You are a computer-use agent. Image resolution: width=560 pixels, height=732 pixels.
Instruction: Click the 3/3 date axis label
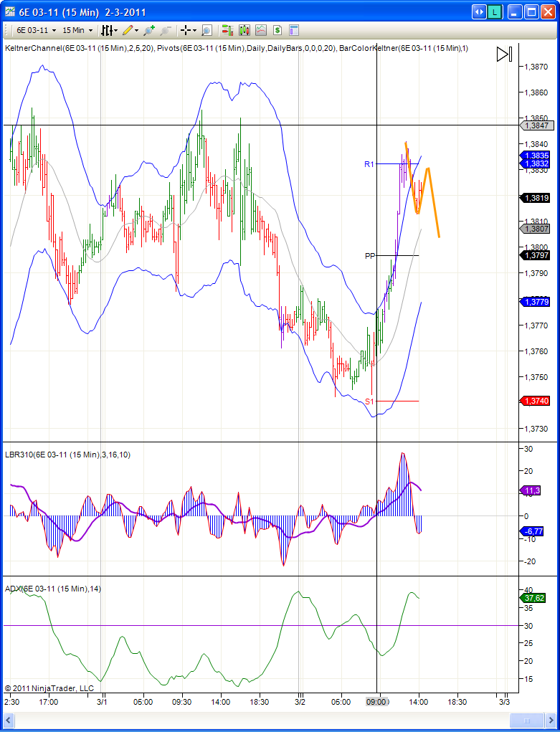pyautogui.click(x=504, y=702)
